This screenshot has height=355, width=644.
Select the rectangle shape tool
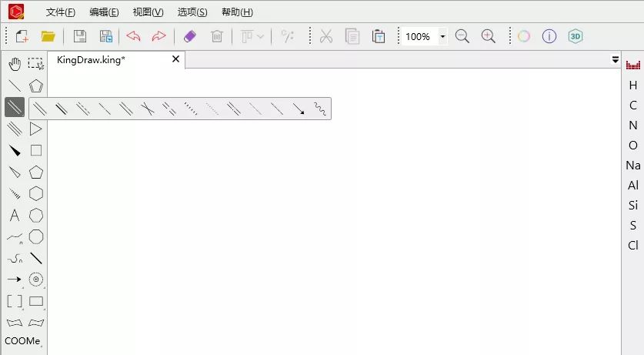point(36,301)
